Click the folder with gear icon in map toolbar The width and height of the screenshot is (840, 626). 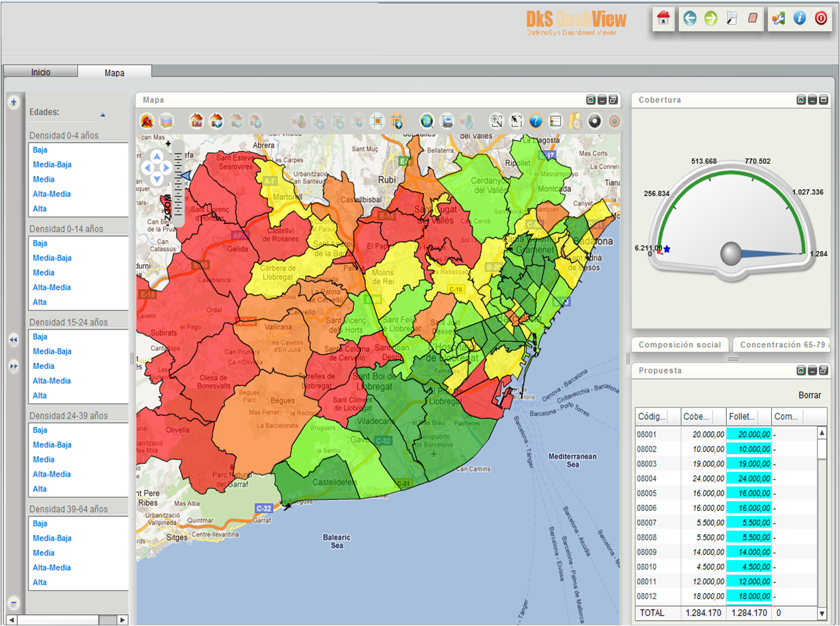pyautogui.click(x=575, y=121)
